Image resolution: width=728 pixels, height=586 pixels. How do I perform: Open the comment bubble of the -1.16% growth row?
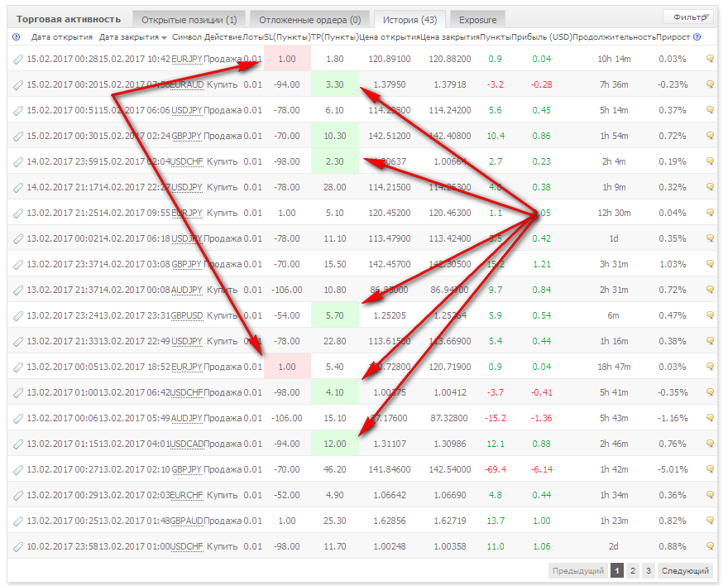pos(710,417)
